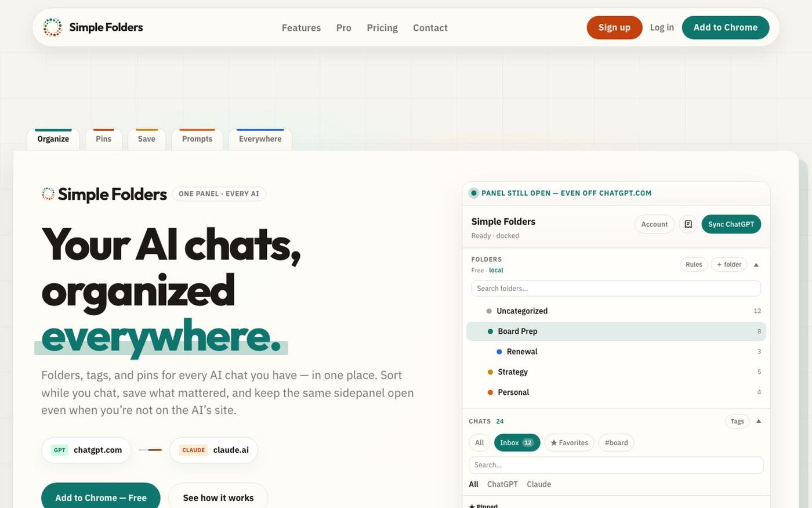
Task: Open the Prompts tab
Action: pos(197,139)
